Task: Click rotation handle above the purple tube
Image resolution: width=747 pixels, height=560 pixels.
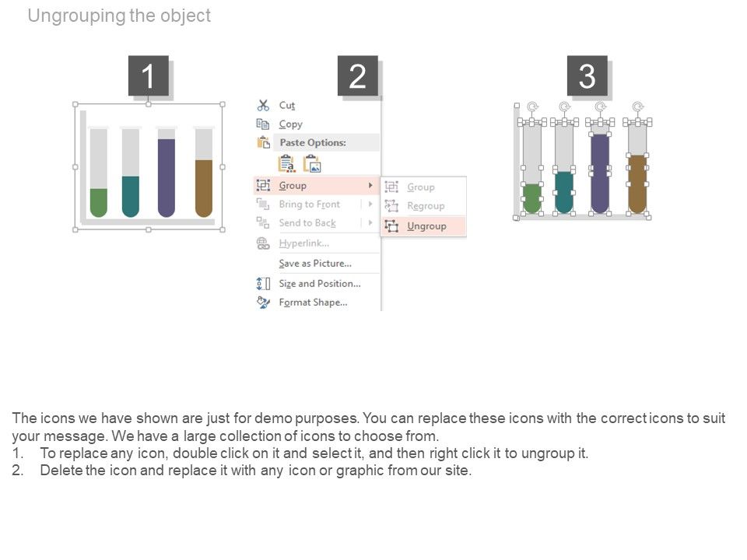Action: [600, 107]
